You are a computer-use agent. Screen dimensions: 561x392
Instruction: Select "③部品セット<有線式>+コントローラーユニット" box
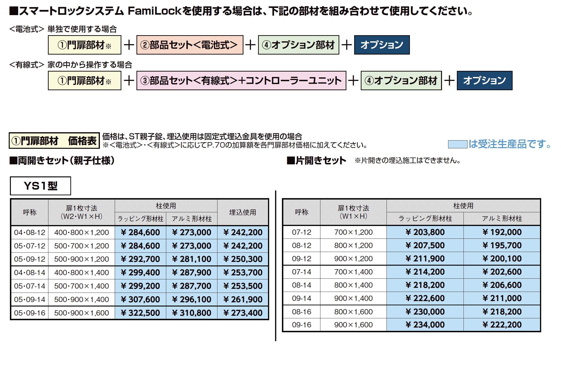(241, 81)
